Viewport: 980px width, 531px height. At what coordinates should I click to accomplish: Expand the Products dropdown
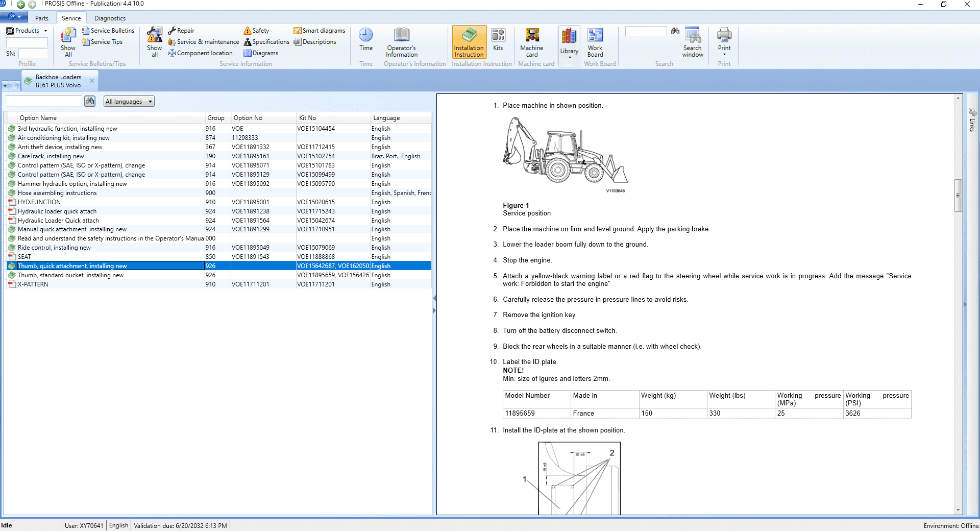point(27,31)
